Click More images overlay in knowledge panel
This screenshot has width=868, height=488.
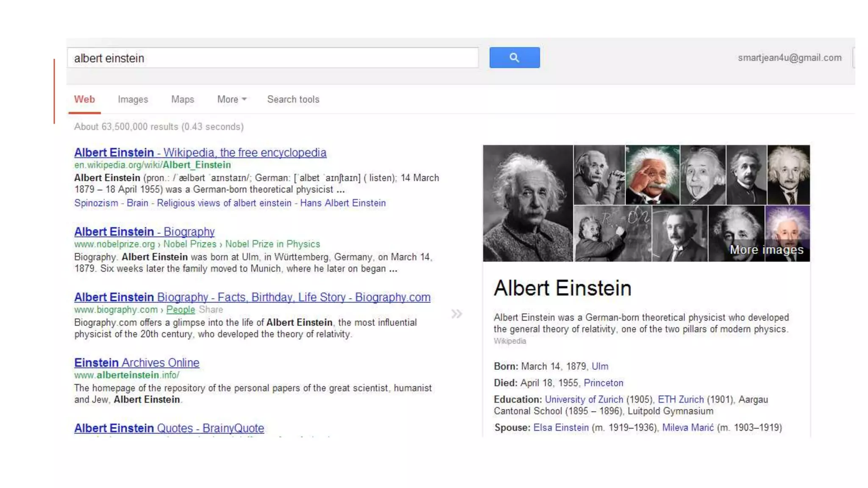point(766,250)
